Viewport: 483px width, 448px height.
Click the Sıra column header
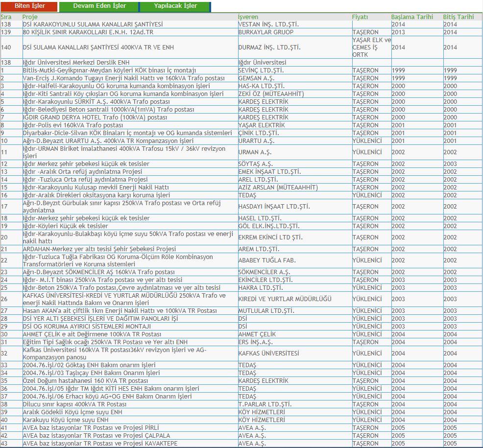coord(6,17)
